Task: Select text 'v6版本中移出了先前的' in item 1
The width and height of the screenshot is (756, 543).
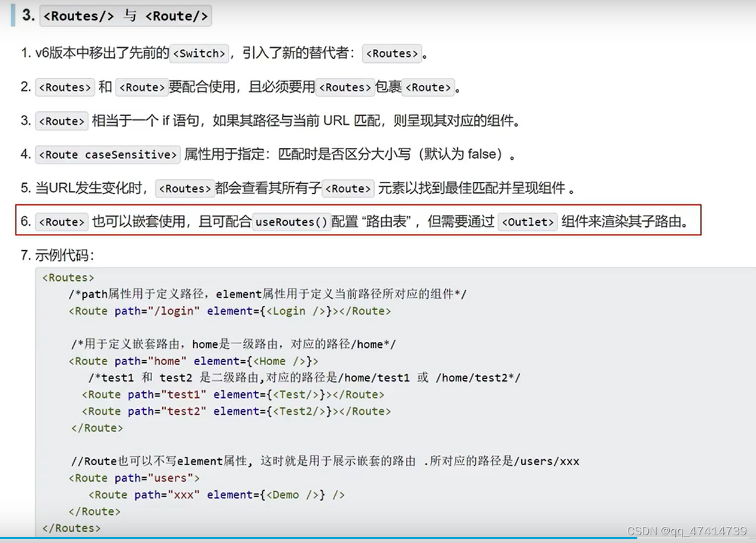Action: tap(102, 53)
